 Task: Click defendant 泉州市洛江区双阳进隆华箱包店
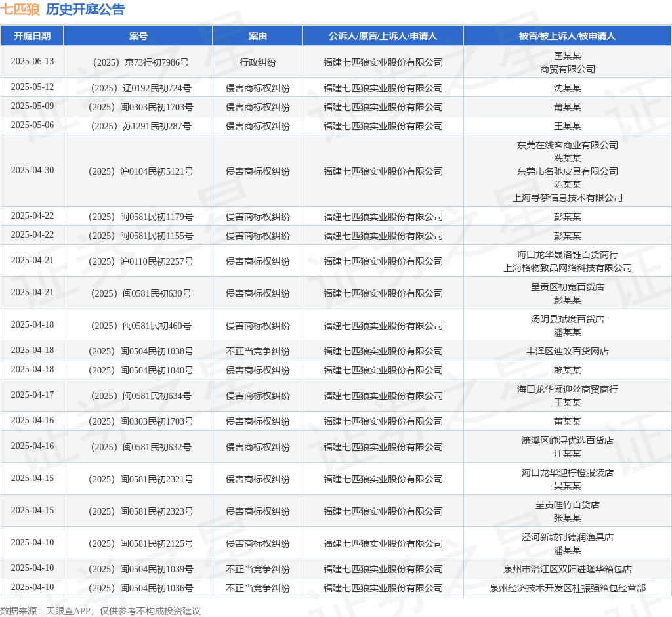pos(568,569)
